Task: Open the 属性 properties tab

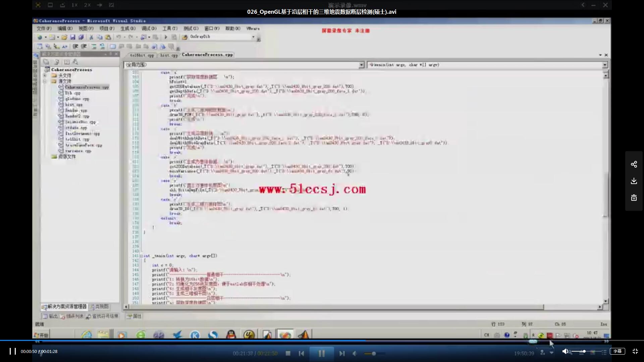Action: (x=134, y=316)
